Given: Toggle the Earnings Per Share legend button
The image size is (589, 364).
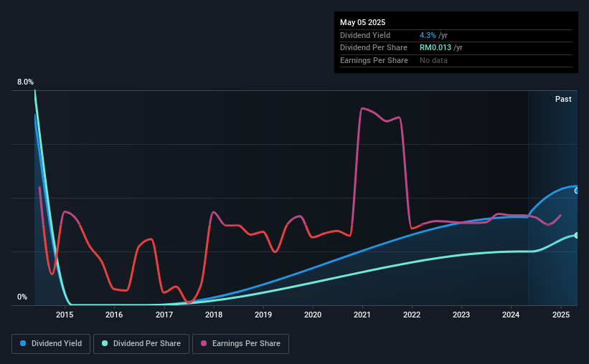Looking at the screenshot, I should (240, 344).
